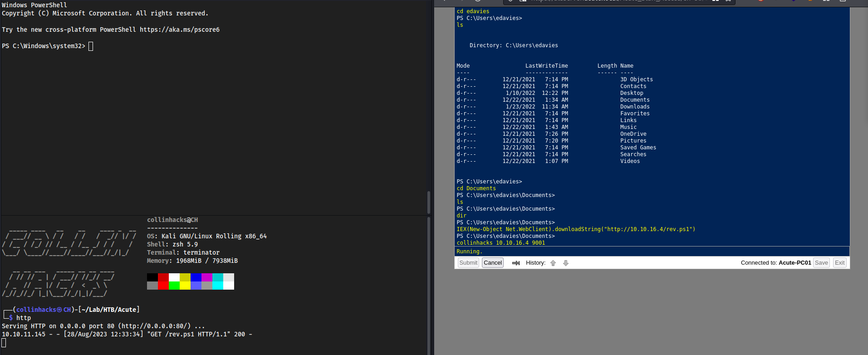Click 'collinhacks 10.10.16.4 9001' command line

pos(501,243)
